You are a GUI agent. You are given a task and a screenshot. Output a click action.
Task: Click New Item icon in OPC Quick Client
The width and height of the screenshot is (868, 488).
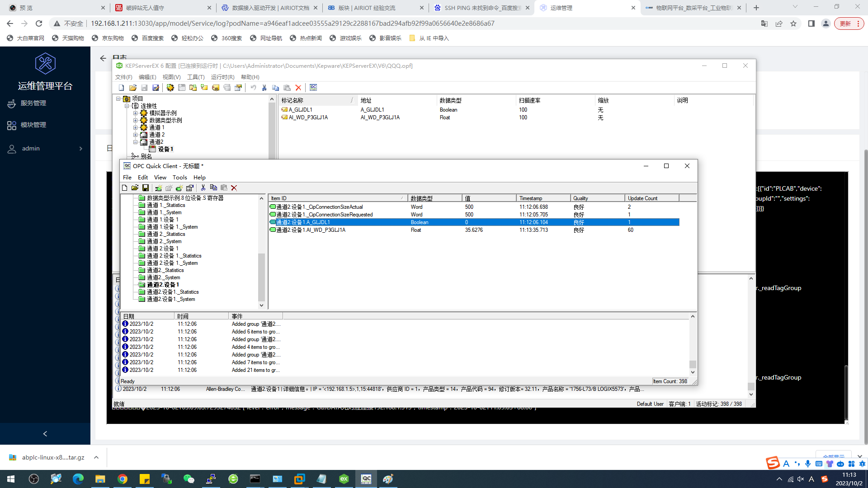[x=179, y=188]
